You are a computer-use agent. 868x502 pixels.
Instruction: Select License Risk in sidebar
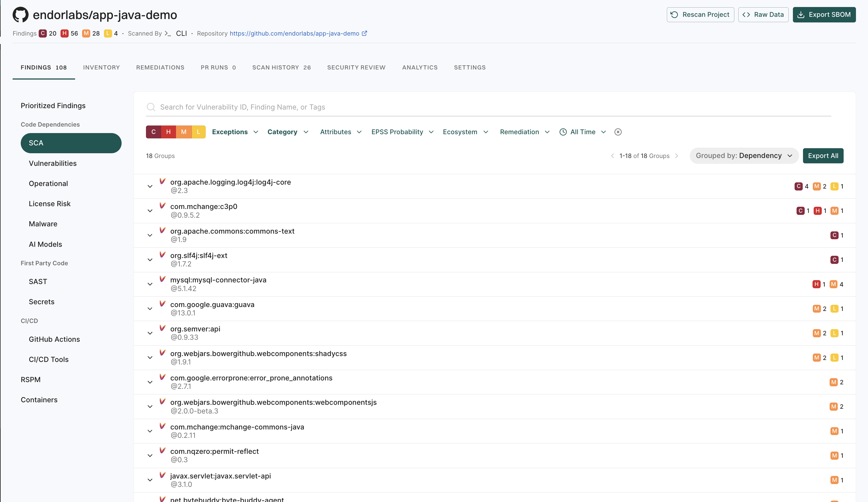click(x=50, y=203)
